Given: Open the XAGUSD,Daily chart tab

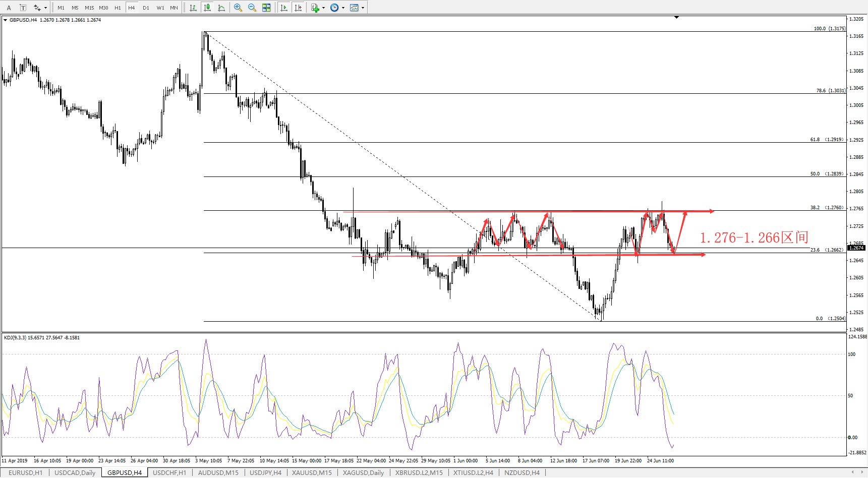Looking at the screenshot, I should coord(363,472).
